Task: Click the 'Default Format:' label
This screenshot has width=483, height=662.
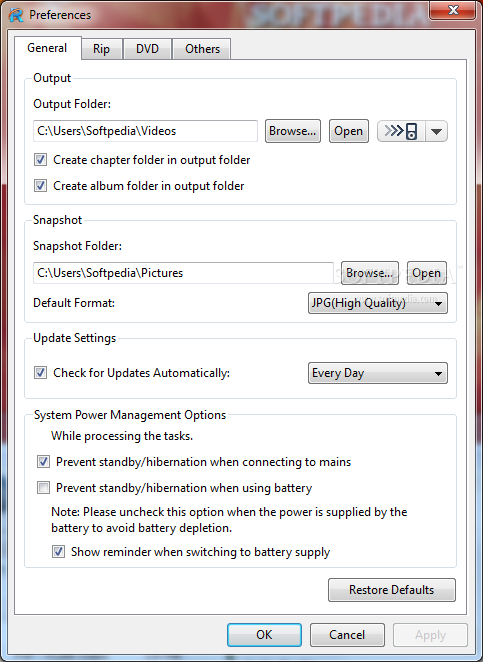Action: click(74, 303)
